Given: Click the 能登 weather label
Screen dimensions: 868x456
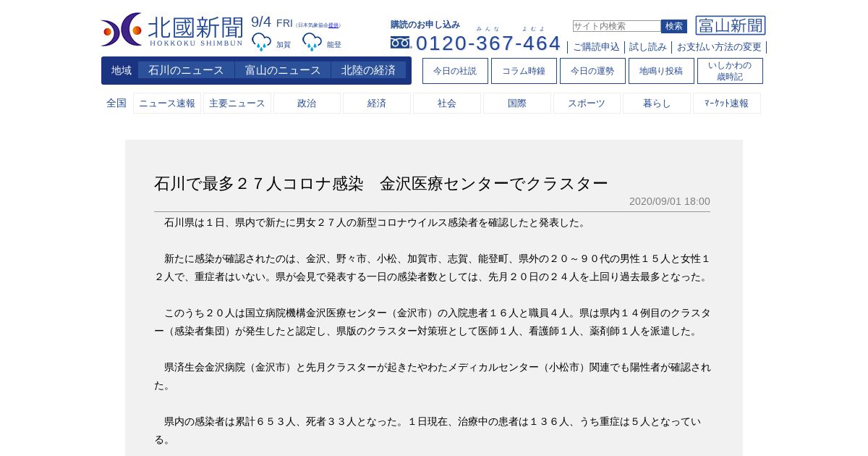Looking at the screenshot, I should tap(334, 45).
